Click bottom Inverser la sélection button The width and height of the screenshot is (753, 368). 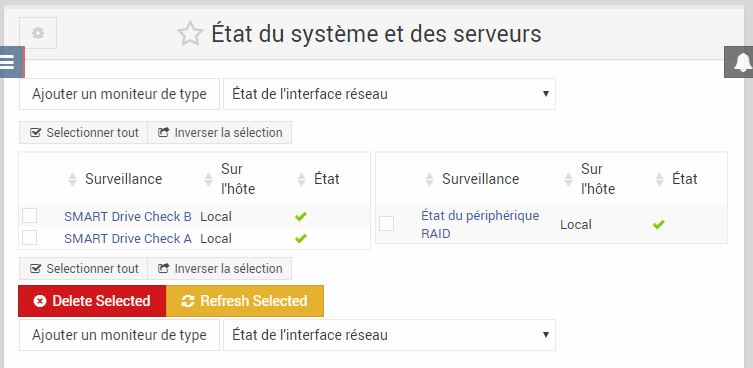(x=219, y=269)
